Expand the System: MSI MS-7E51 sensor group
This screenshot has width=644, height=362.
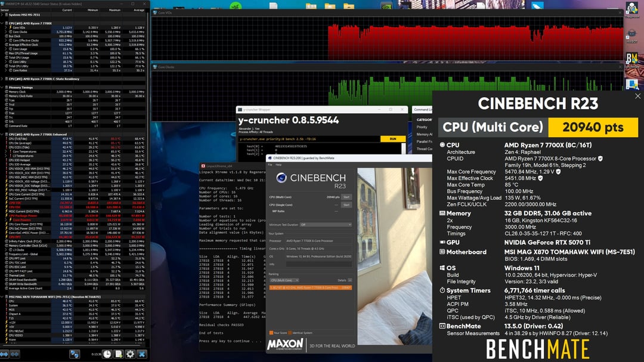(2, 15)
